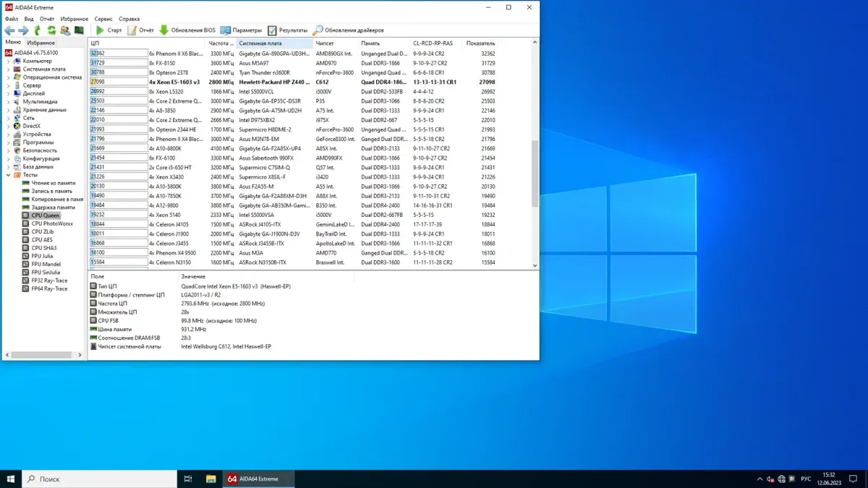
Task: Expand the Системная плата tree node
Action: click(x=9, y=69)
